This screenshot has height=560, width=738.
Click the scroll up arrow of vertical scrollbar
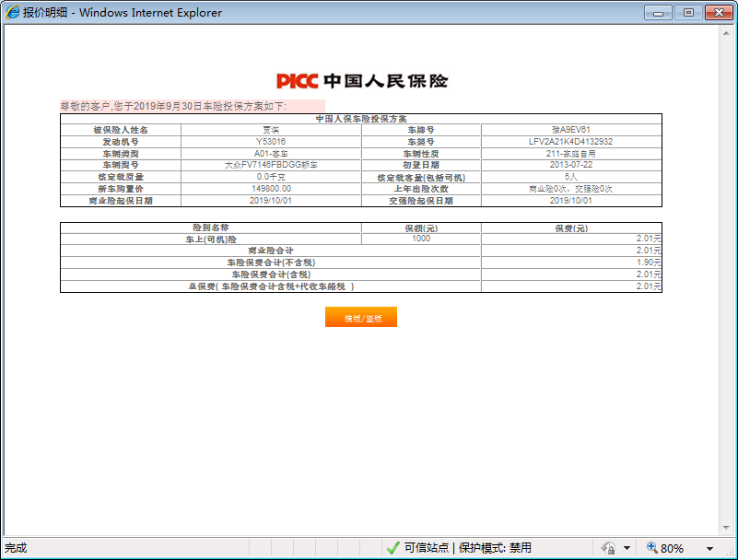[726, 33]
